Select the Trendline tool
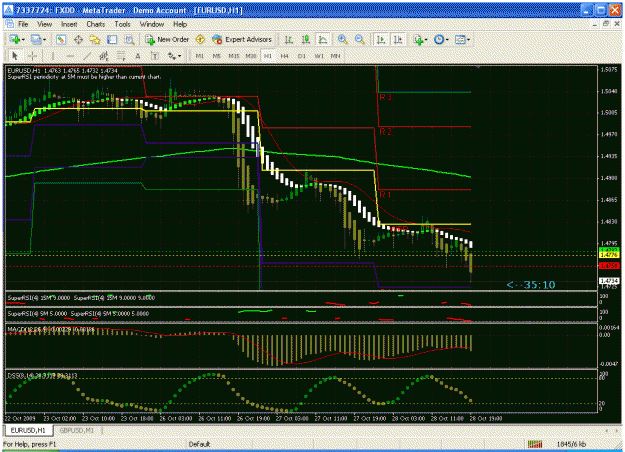 click(86, 56)
